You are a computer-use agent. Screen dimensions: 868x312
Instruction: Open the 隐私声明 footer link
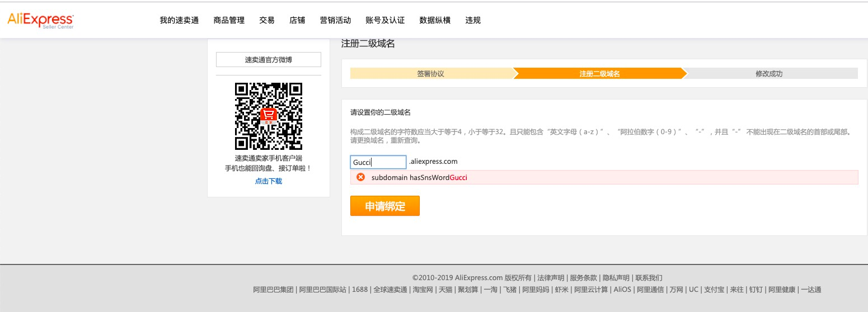[616, 278]
